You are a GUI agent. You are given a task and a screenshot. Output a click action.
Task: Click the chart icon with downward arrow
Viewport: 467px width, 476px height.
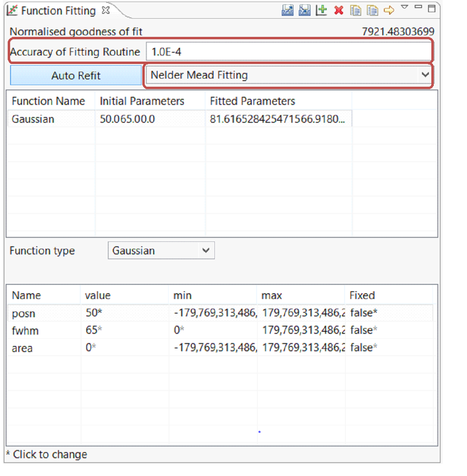pos(304,10)
